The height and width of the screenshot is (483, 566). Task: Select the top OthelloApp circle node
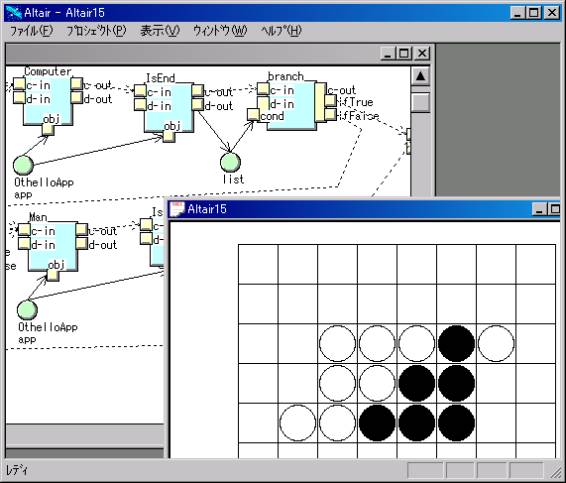tap(23, 165)
